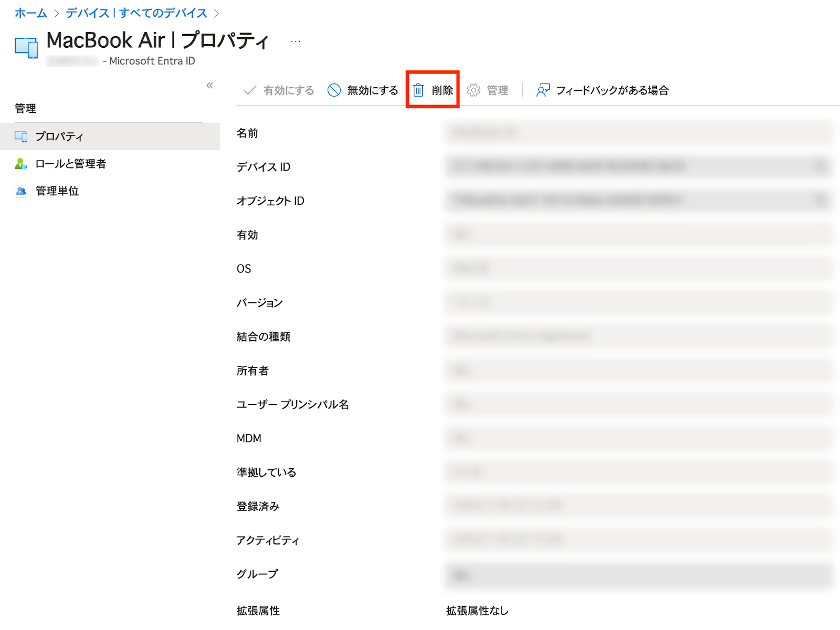The height and width of the screenshot is (630, 840).
Task: Click the 管理 toolbar label
Action: point(498,90)
